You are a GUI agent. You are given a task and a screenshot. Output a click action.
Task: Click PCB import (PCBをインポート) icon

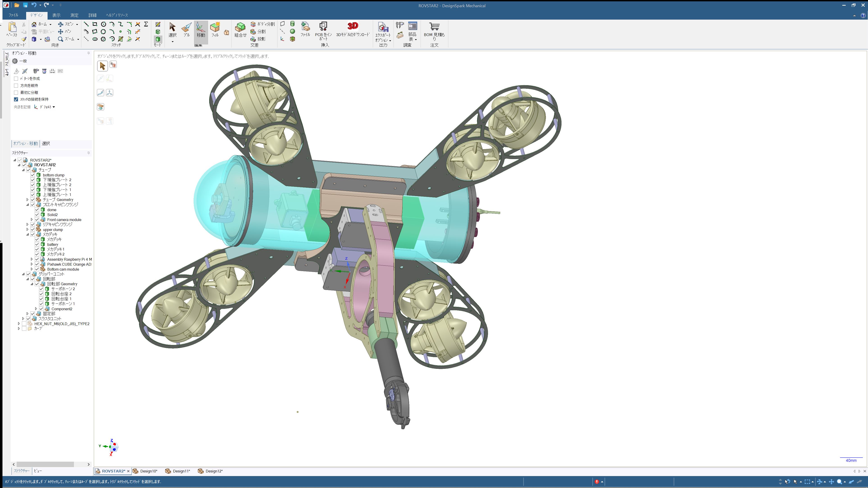[323, 31]
